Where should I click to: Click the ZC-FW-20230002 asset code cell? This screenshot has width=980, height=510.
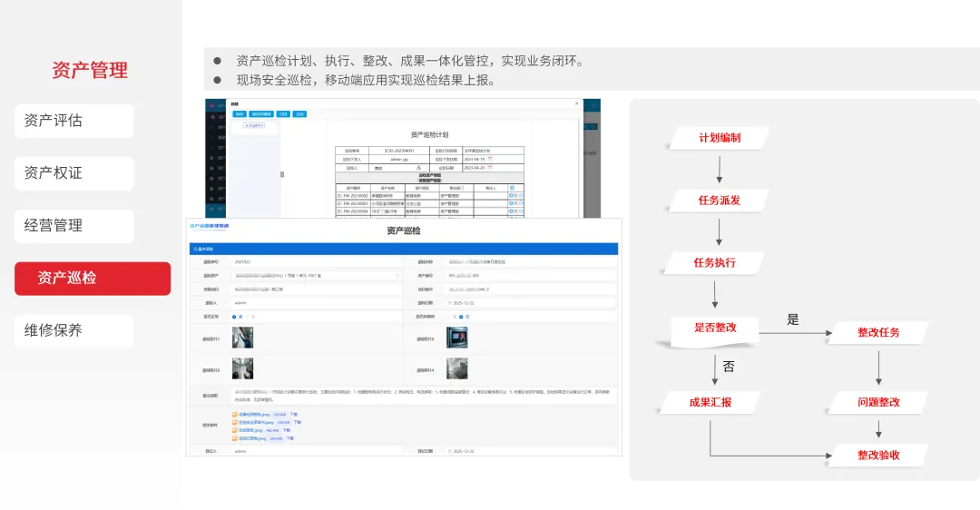(x=353, y=196)
